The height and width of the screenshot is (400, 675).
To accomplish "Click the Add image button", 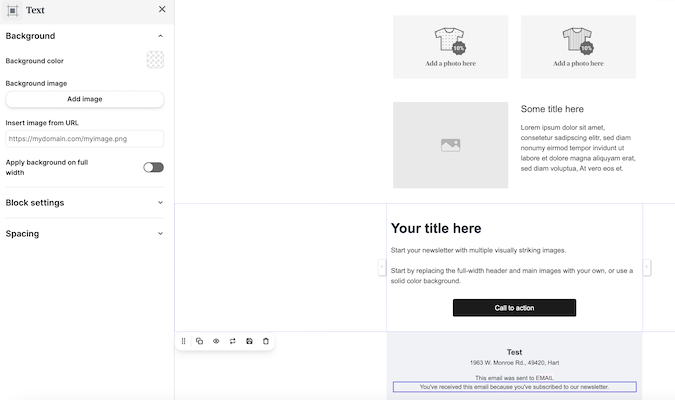I will coord(85,99).
